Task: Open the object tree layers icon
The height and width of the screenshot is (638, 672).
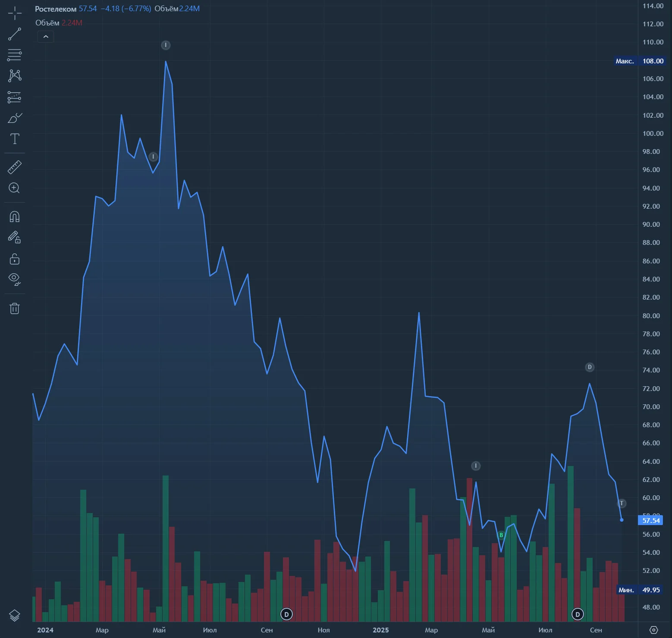Action: tap(15, 615)
